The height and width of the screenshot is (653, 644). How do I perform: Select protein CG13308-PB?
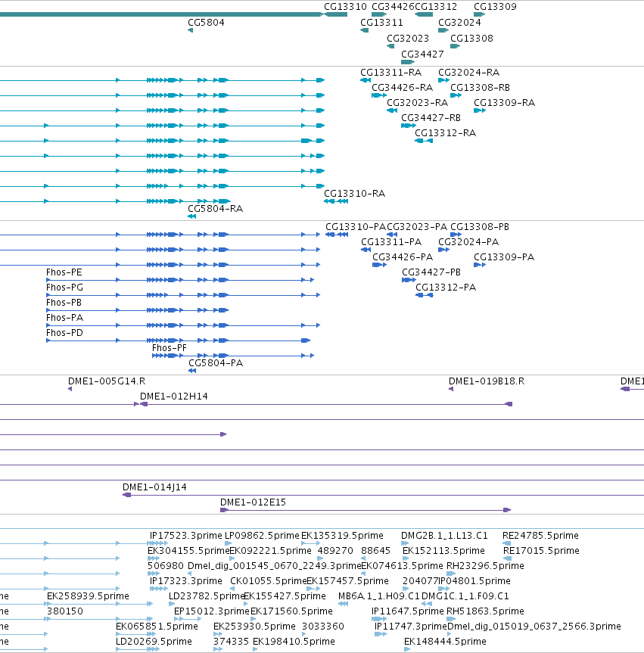pos(480,227)
